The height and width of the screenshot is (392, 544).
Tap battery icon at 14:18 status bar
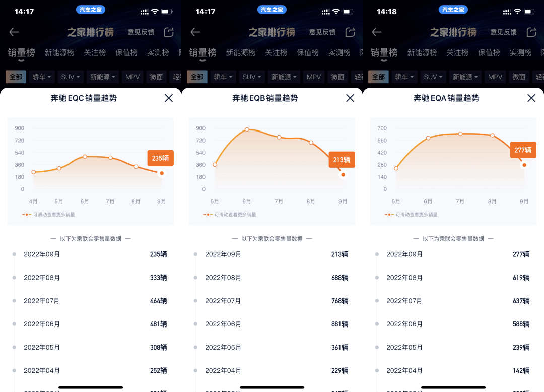(x=529, y=12)
